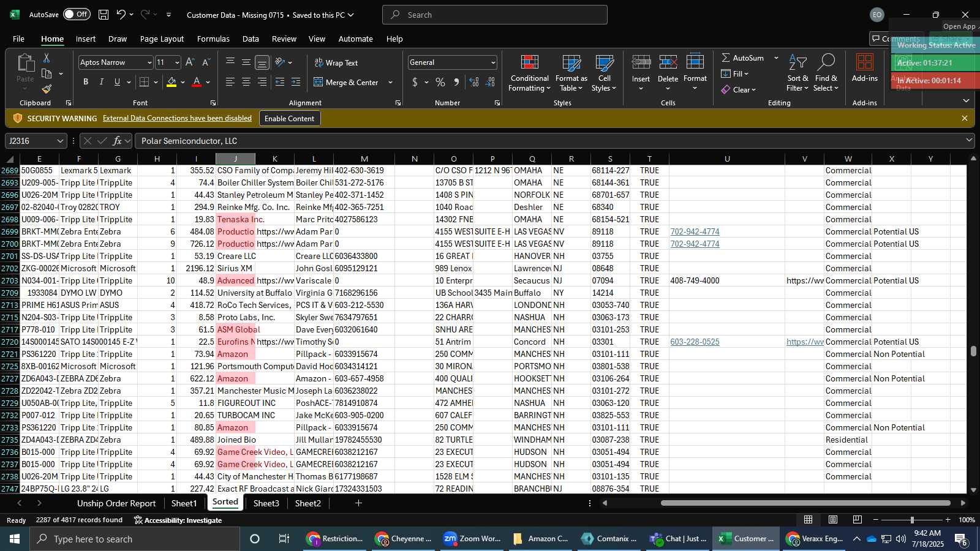Open the Name Box dropdown arrow
980x551 pixels.
coord(59,141)
